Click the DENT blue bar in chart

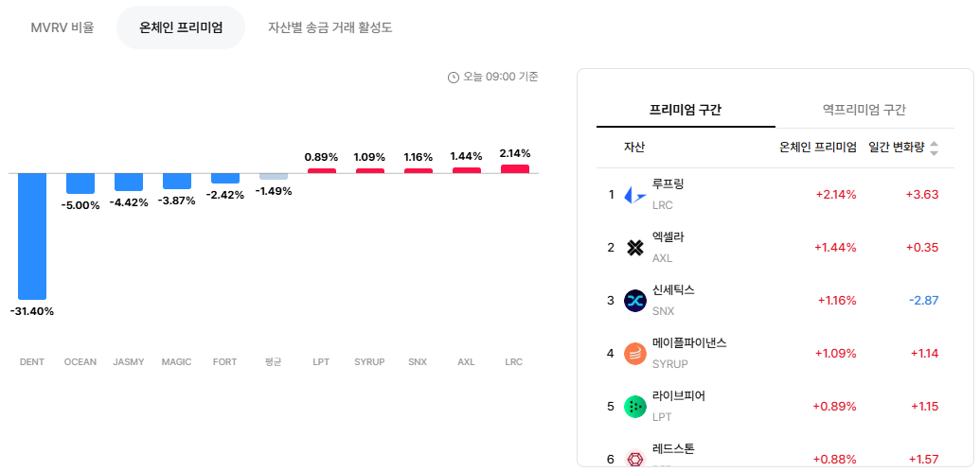click(x=32, y=236)
